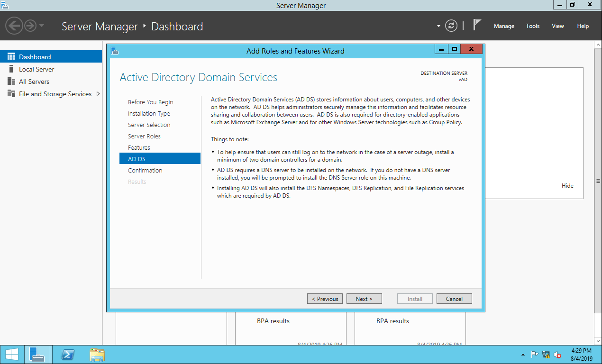Expand File and Storage Services arrow
The image size is (602, 364).
98,94
